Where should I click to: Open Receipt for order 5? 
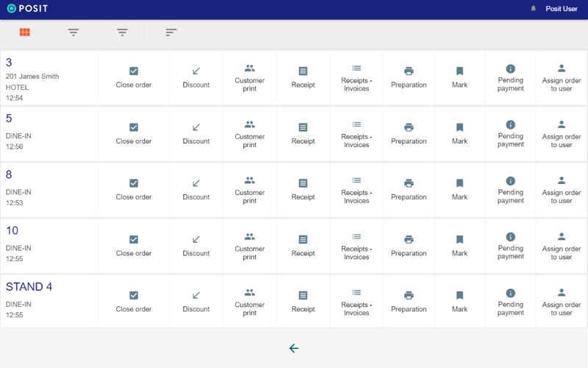pyautogui.click(x=303, y=134)
